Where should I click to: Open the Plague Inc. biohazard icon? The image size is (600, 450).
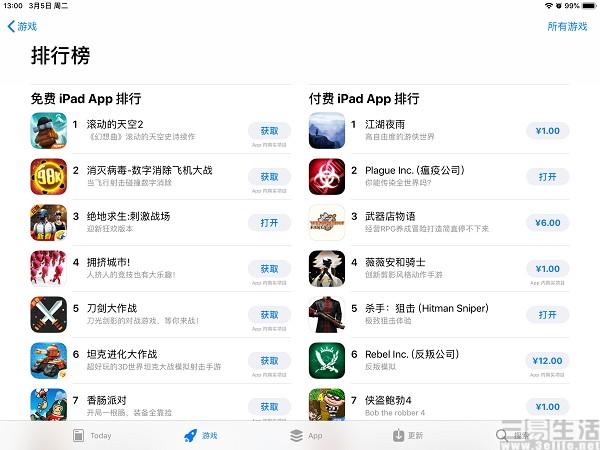[x=327, y=176]
